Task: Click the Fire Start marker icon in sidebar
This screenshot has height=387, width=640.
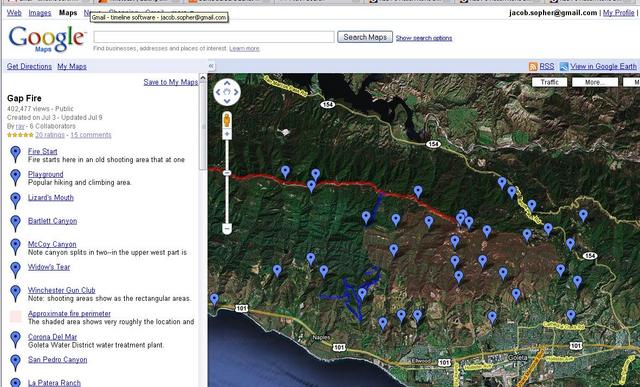Action: [15, 154]
